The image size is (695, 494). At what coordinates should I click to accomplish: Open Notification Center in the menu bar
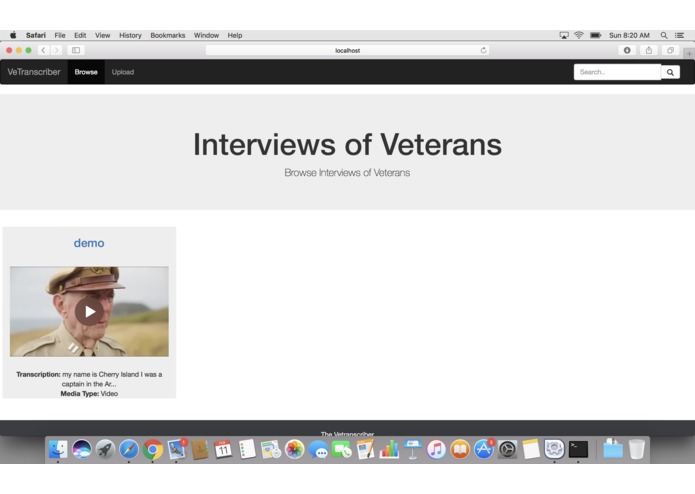(679, 35)
